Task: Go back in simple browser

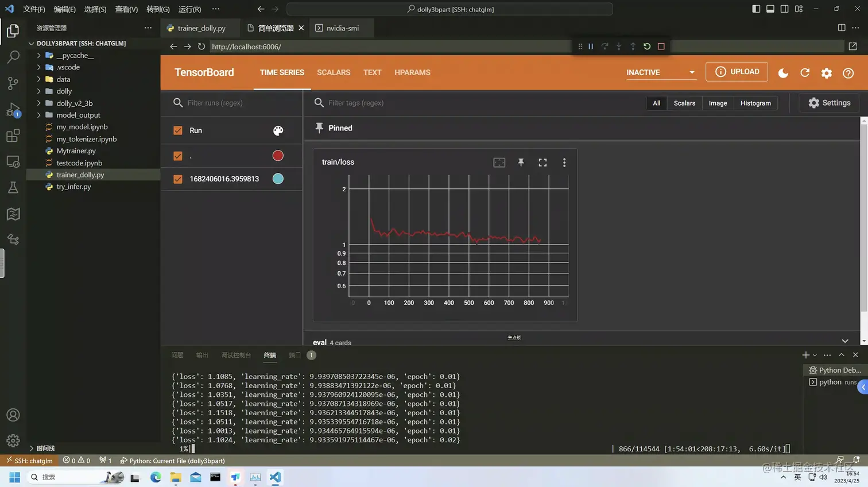Action: [x=173, y=47]
